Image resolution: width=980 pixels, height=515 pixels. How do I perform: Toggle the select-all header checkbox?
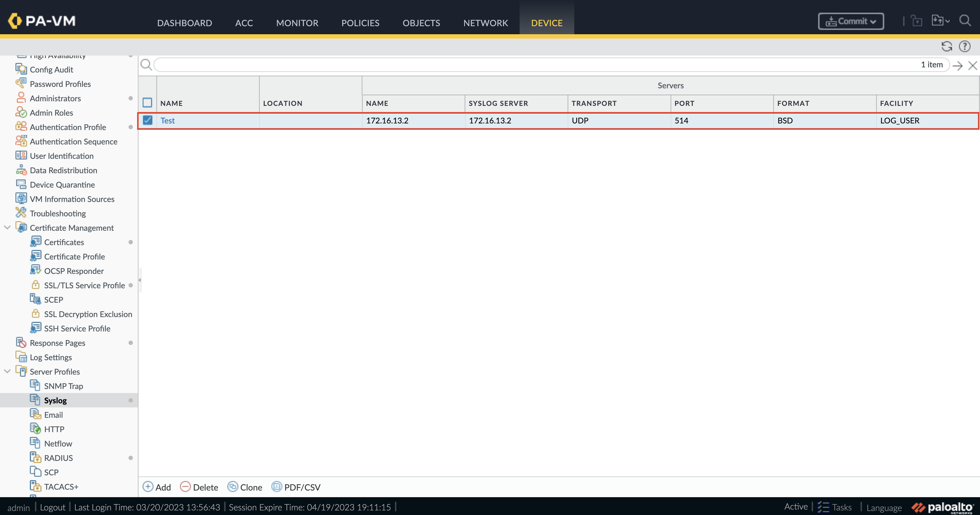tap(147, 103)
